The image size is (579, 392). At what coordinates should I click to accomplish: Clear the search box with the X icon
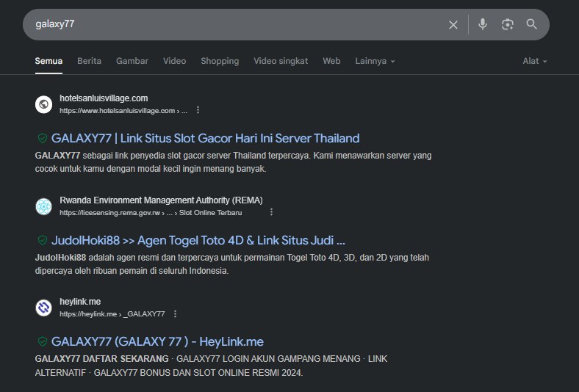click(453, 25)
